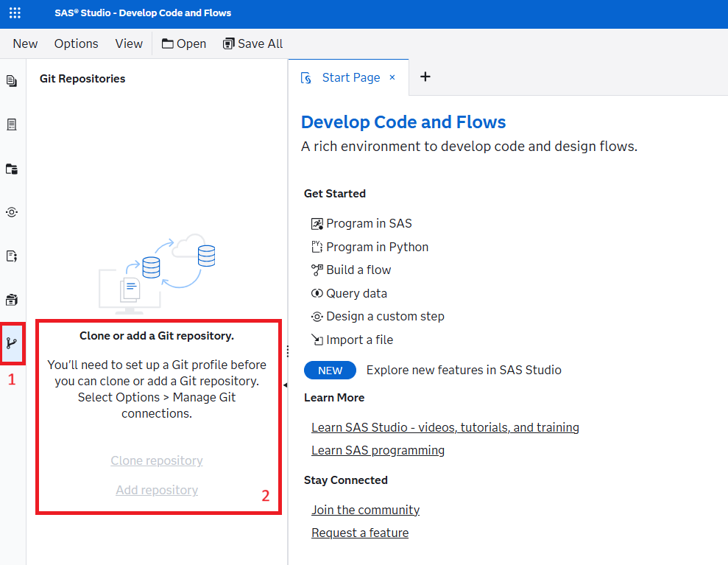This screenshot has height=565, width=728.
Task: Click the Add repository link
Action: [157, 490]
